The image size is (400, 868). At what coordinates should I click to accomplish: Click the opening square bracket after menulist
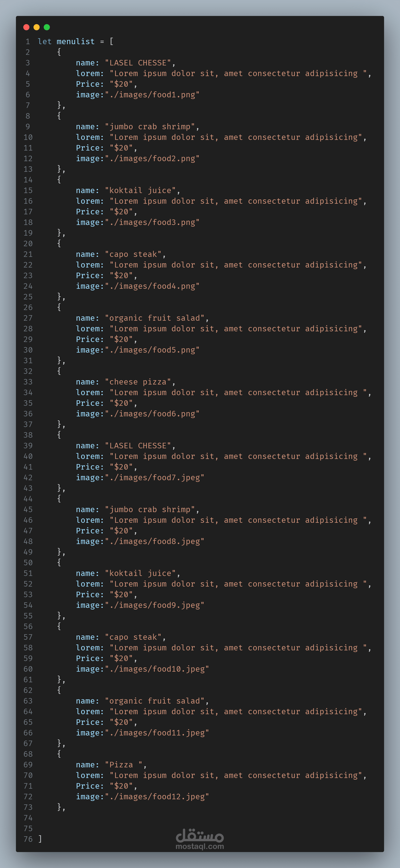coord(112,42)
